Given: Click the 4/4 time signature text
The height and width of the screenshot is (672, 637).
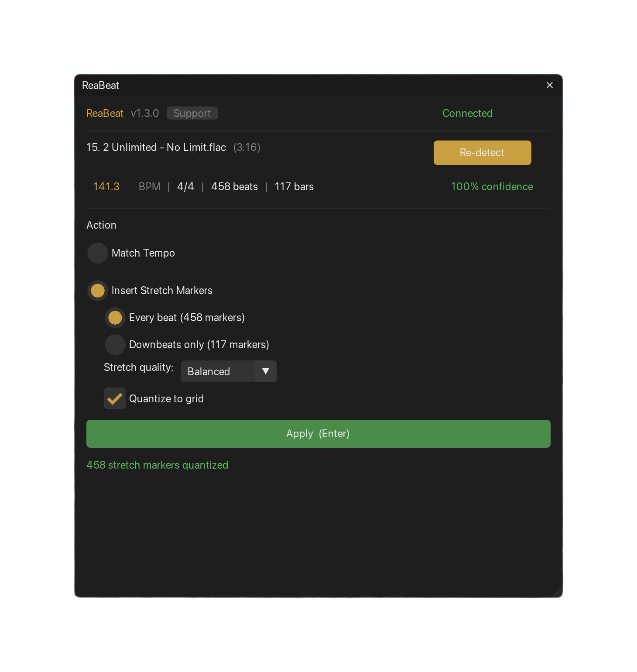Looking at the screenshot, I should pos(185,187).
